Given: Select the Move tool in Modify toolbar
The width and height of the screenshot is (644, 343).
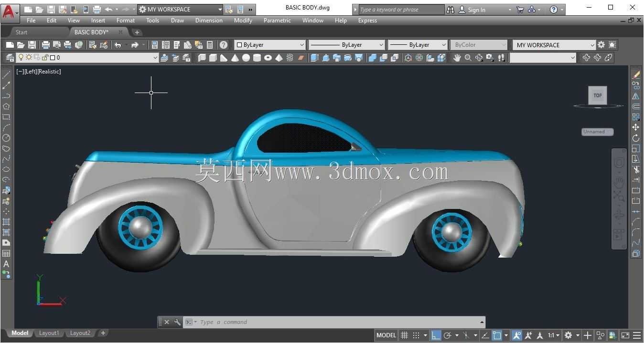Looking at the screenshot, I should (635, 127).
